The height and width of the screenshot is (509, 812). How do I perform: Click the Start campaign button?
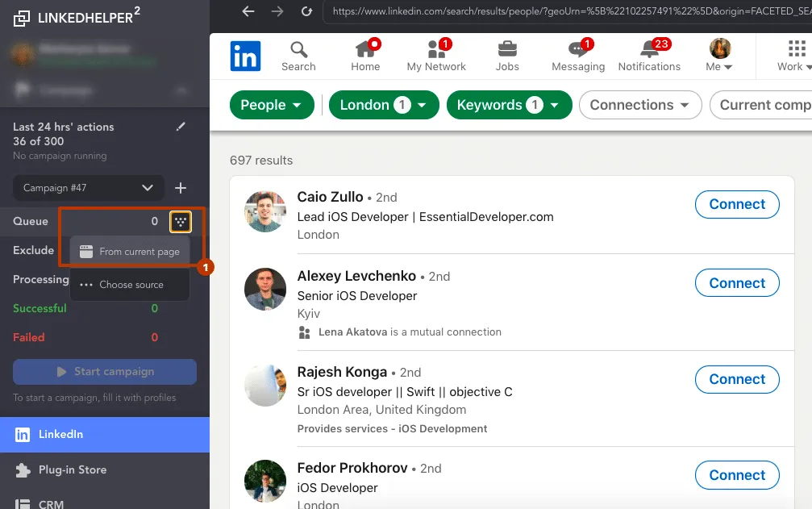coord(105,372)
